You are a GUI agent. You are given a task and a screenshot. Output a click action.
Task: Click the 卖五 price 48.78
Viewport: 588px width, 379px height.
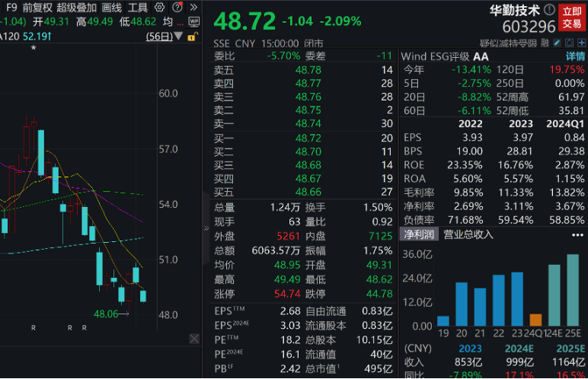pos(308,70)
